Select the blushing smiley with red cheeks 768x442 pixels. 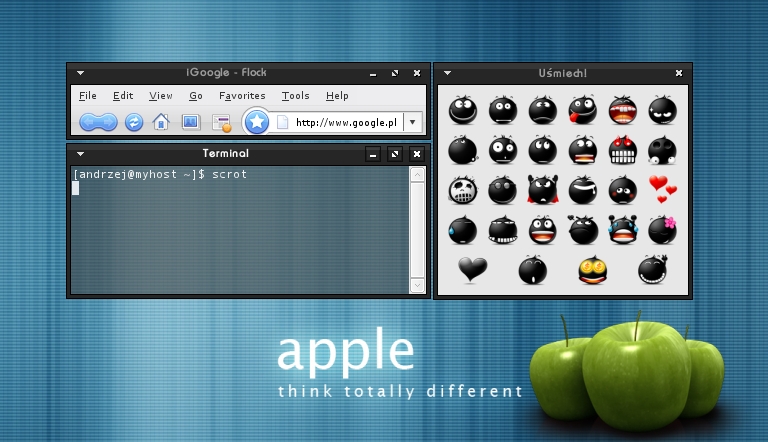pos(623,190)
